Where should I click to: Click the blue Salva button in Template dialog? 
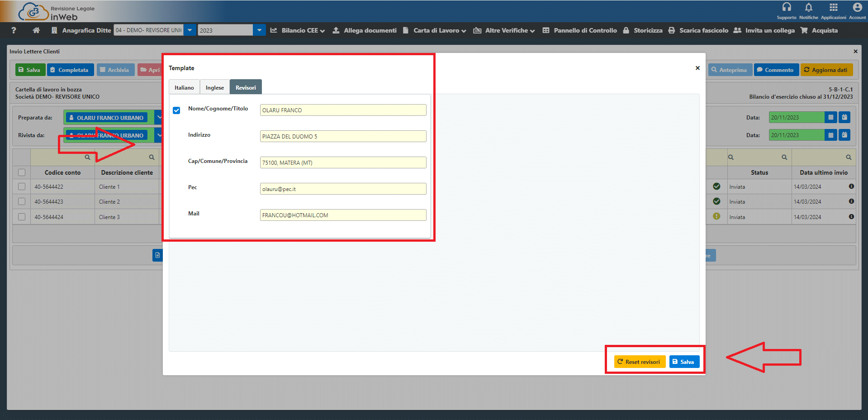pyautogui.click(x=684, y=362)
